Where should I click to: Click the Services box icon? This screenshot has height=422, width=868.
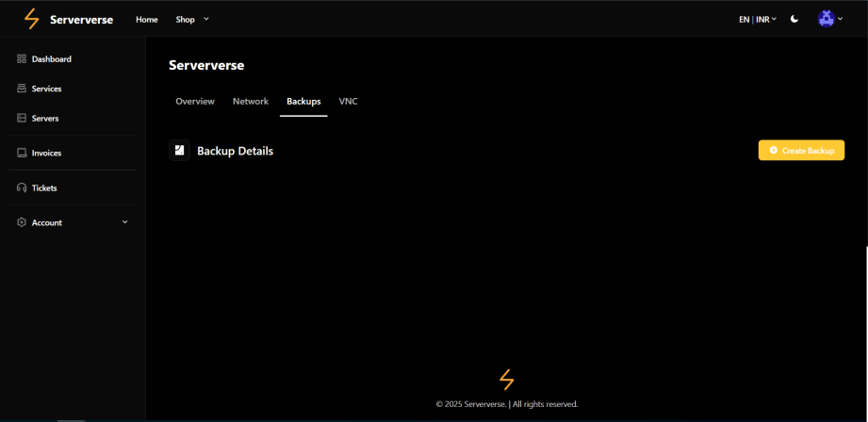pos(22,89)
